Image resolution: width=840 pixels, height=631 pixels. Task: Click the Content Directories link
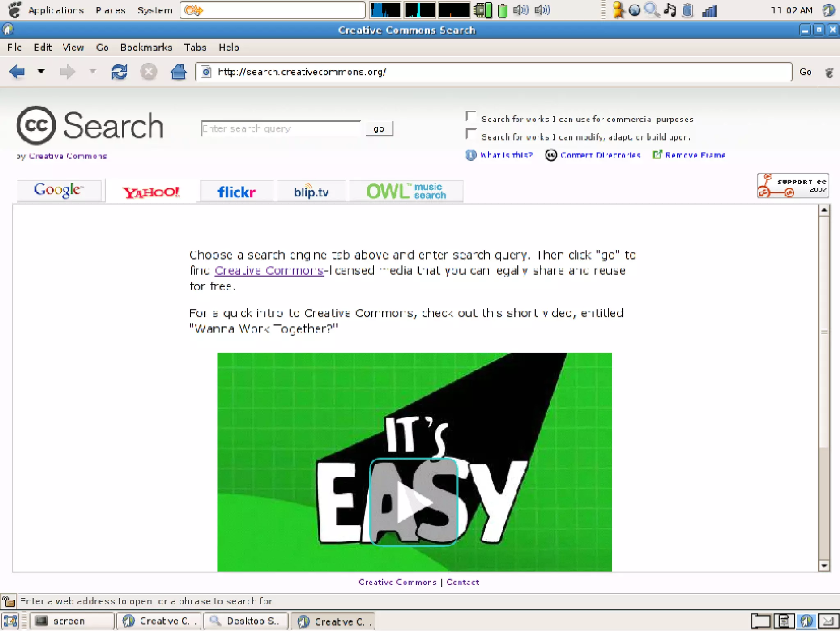pos(600,155)
